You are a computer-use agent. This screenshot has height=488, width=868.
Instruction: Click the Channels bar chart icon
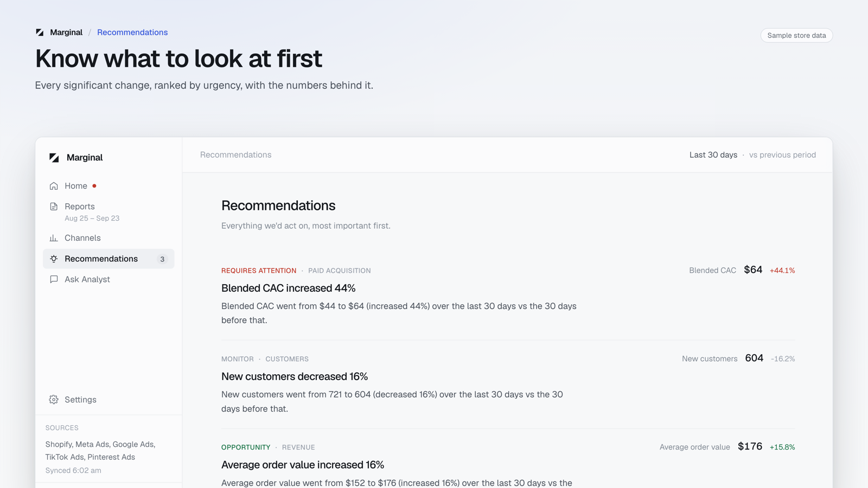click(x=54, y=238)
